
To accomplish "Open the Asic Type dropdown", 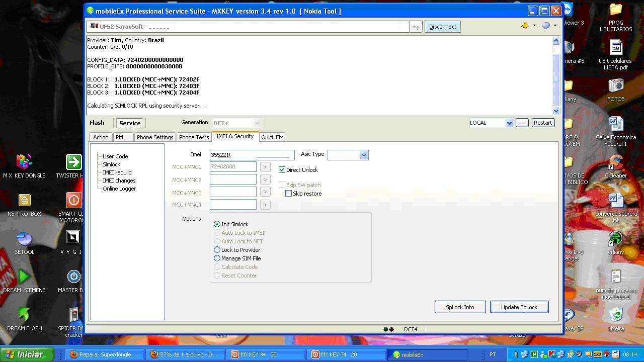I will tap(364, 155).
